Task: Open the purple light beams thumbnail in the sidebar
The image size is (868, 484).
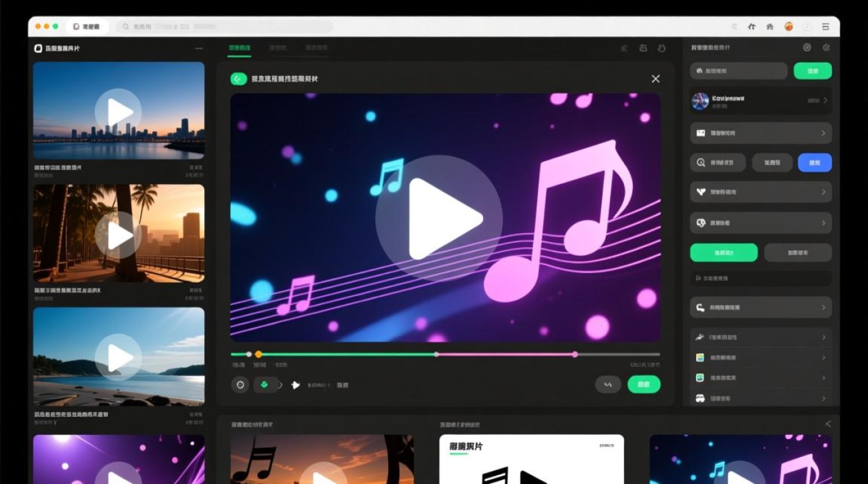Action: (119, 459)
